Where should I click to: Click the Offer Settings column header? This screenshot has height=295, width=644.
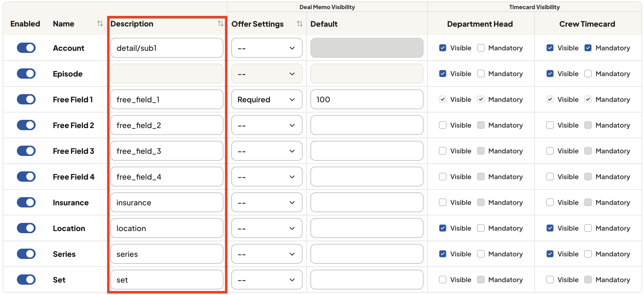pyautogui.click(x=257, y=24)
